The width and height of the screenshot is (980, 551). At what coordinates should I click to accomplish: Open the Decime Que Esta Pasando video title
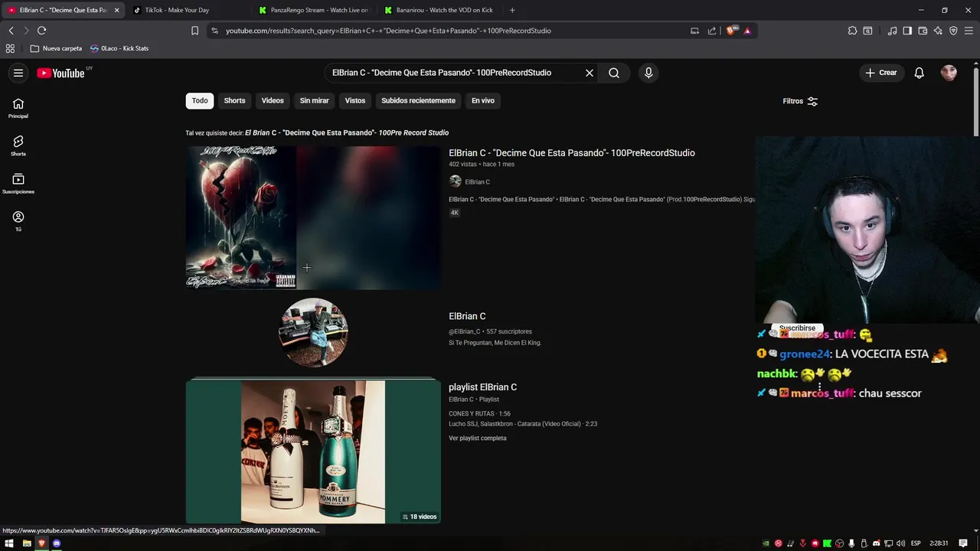coord(572,153)
